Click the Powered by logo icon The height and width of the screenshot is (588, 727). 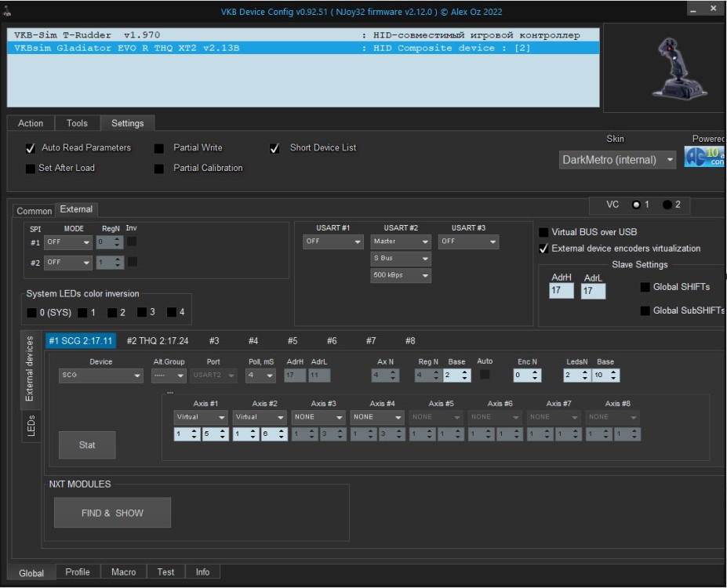pos(704,158)
